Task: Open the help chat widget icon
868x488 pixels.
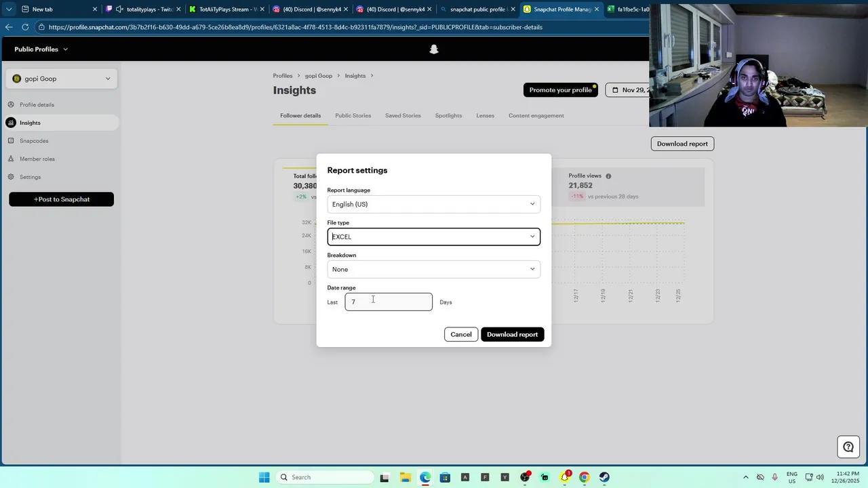Action: coord(848,447)
